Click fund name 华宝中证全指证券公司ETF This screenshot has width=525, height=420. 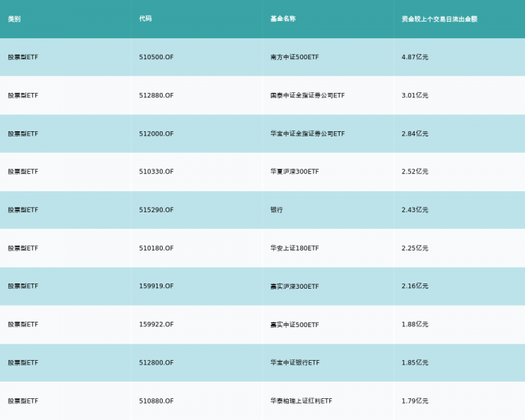[x=307, y=133]
